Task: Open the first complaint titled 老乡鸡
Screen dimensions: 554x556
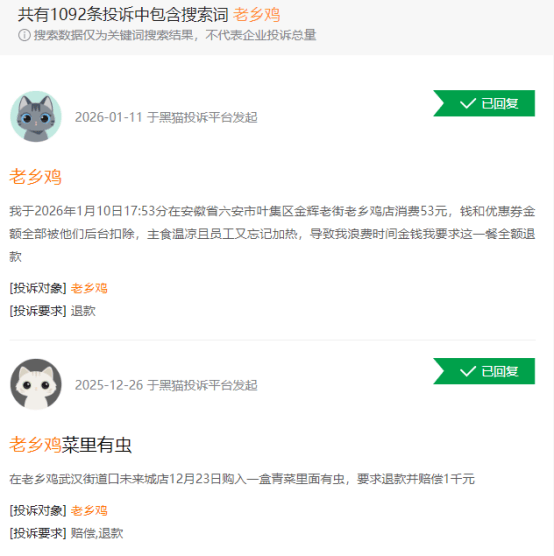Action: click(x=35, y=177)
